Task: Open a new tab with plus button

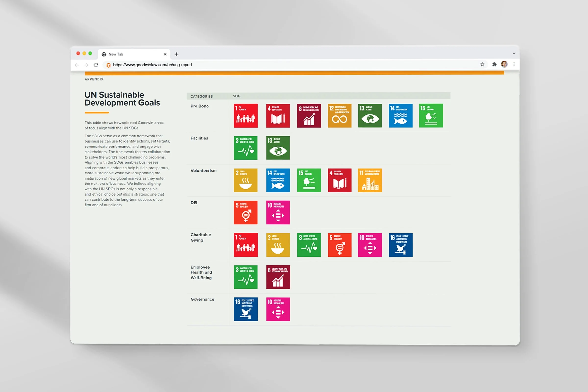Action: (176, 54)
